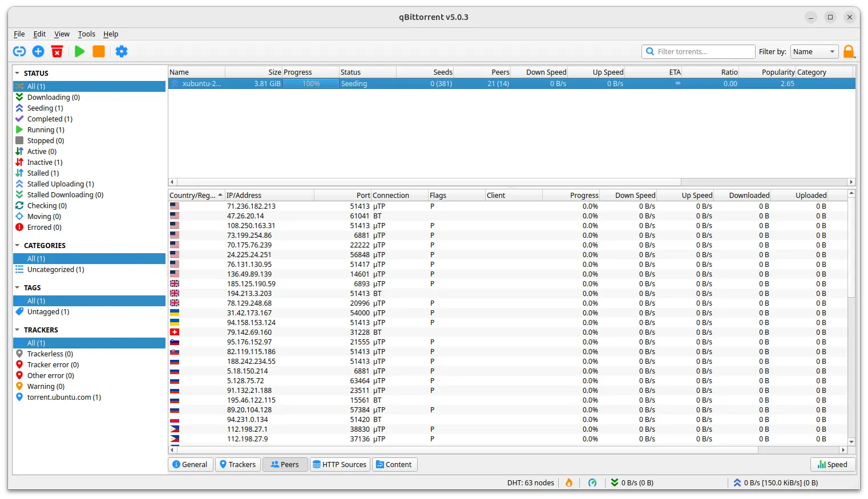
Task: Click the green Start torrent icon
Action: [80, 51]
